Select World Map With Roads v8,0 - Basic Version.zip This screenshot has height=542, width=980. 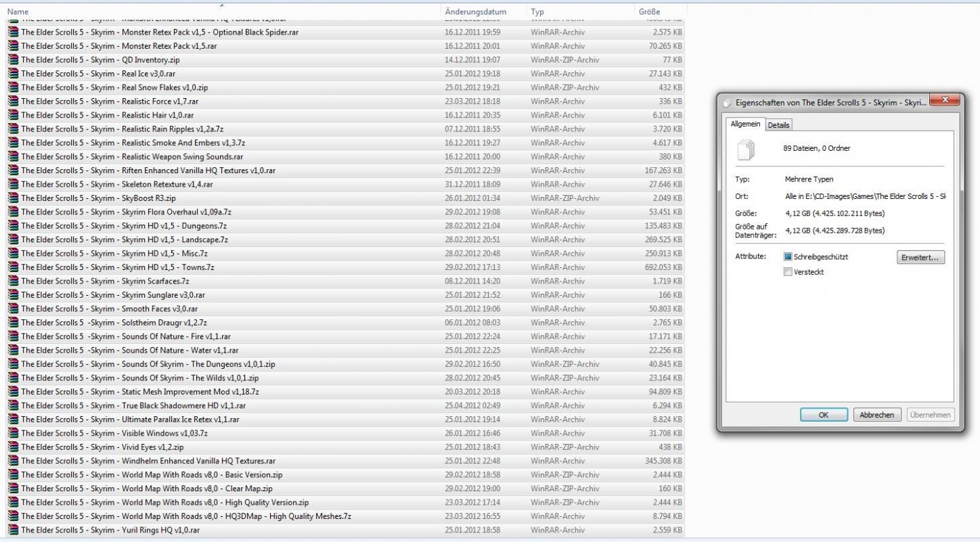point(345,475)
